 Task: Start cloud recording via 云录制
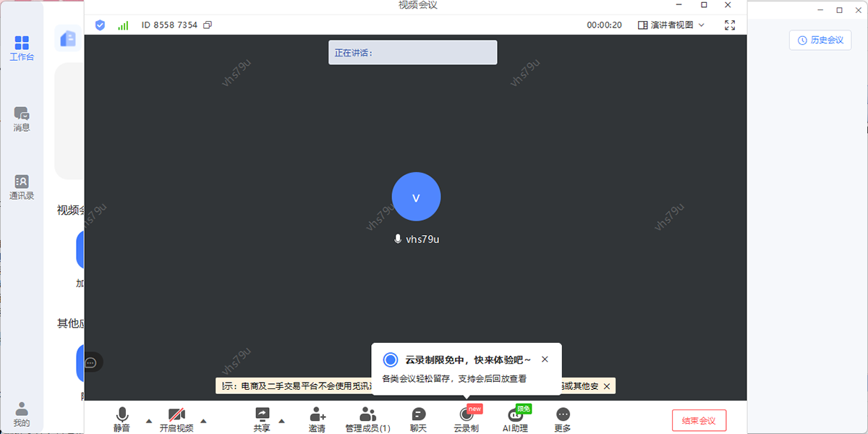click(x=468, y=418)
